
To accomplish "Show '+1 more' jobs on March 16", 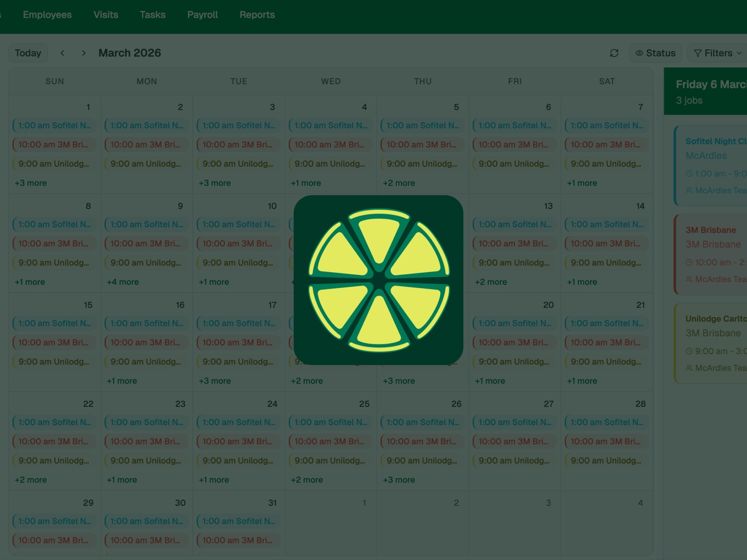I will (x=122, y=381).
